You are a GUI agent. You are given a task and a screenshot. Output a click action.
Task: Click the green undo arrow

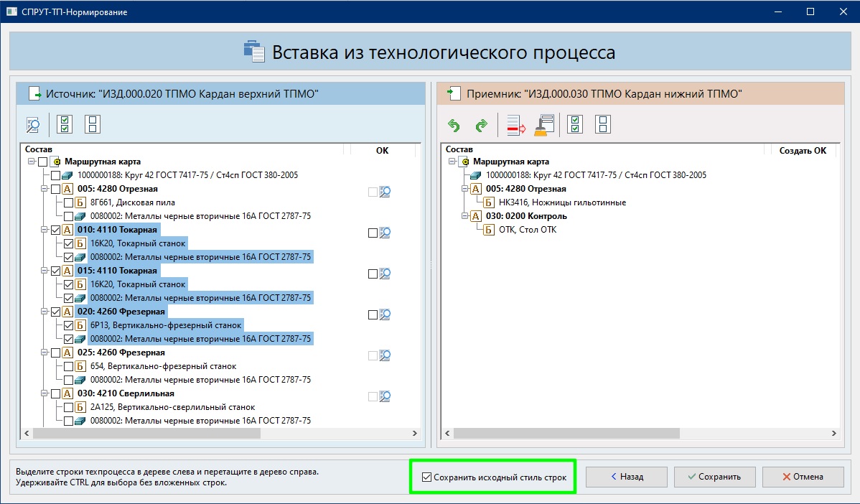pyautogui.click(x=454, y=126)
